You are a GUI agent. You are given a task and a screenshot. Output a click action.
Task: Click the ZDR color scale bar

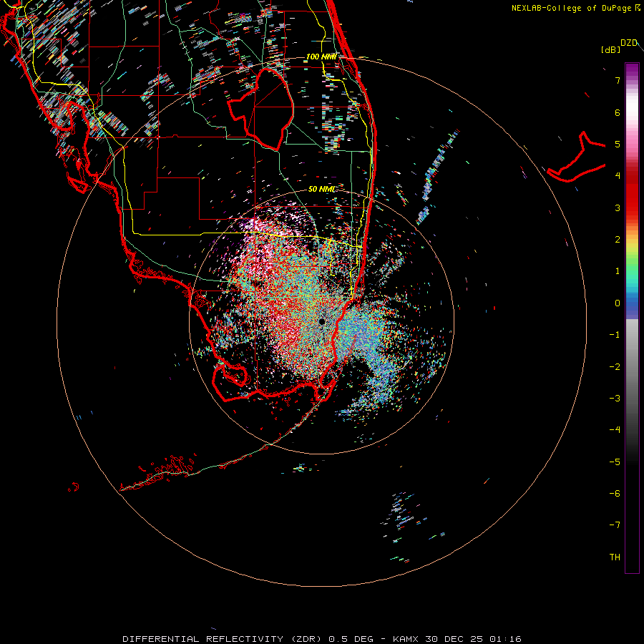tap(632, 318)
